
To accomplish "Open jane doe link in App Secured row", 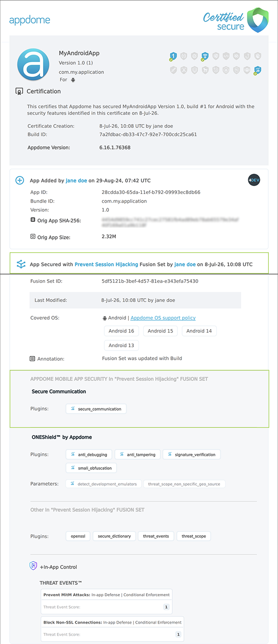I will (x=185, y=264).
